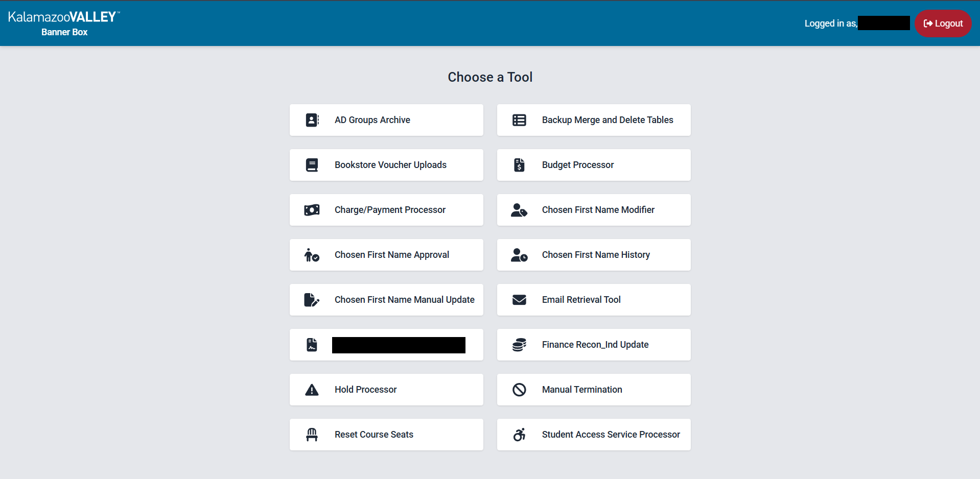The image size is (980, 479).
Task: Click the Backup Merge and Delete Tables list icon
Action: [x=519, y=120]
